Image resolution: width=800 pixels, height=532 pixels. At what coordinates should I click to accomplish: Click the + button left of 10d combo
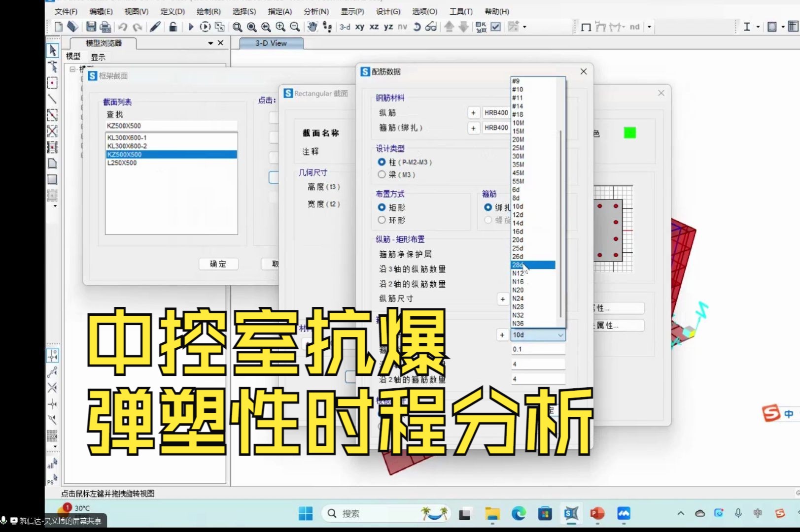pyautogui.click(x=502, y=335)
